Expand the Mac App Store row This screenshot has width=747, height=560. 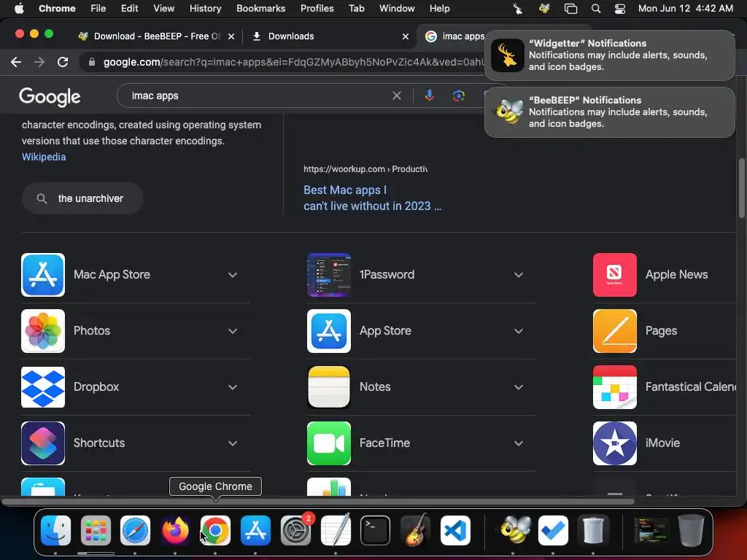click(x=233, y=275)
